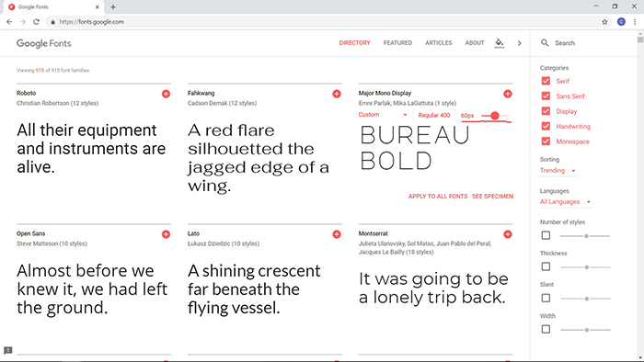Switch to the Featured tab
The width and height of the screenshot is (644, 362).
pyautogui.click(x=397, y=42)
